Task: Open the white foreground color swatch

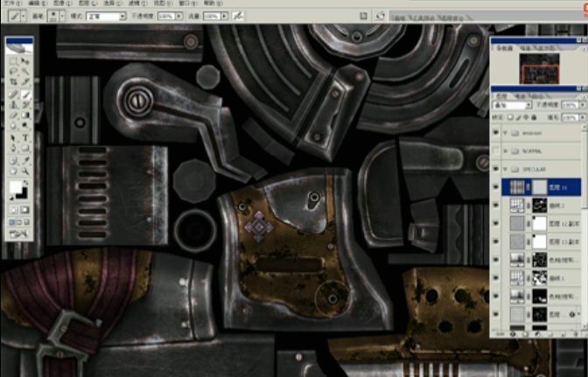Action: pyautogui.click(x=16, y=186)
